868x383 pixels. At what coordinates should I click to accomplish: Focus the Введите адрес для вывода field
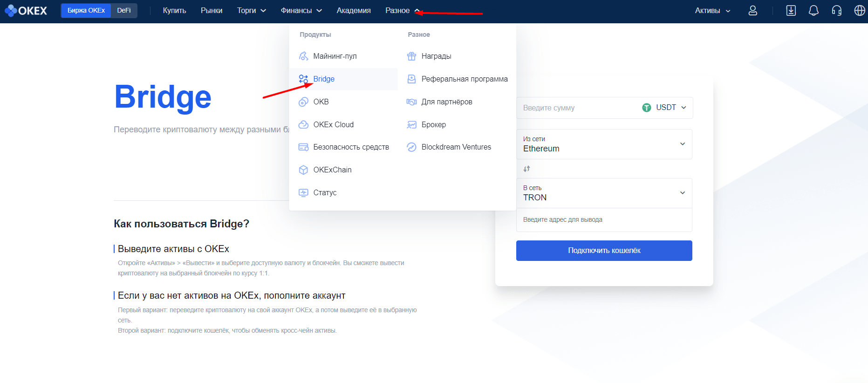(x=604, y=220)
